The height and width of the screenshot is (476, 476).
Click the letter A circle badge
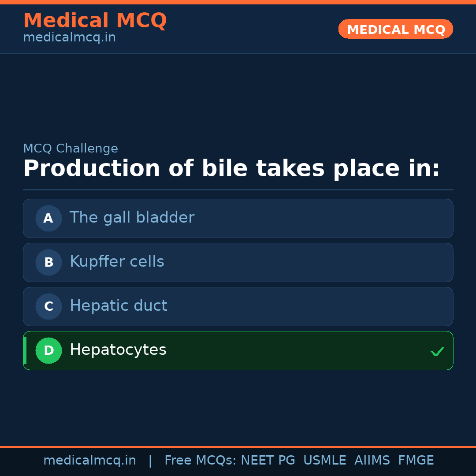point(48,218)
